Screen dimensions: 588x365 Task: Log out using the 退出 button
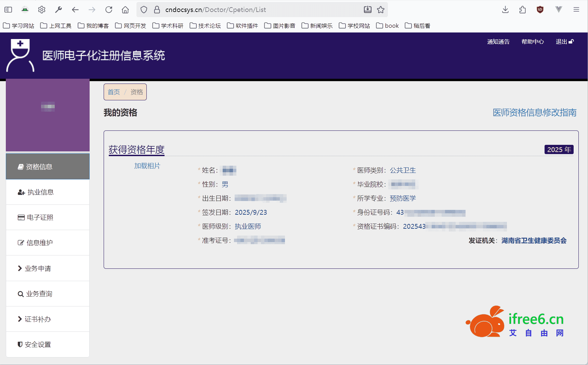[x=564, y=41]
